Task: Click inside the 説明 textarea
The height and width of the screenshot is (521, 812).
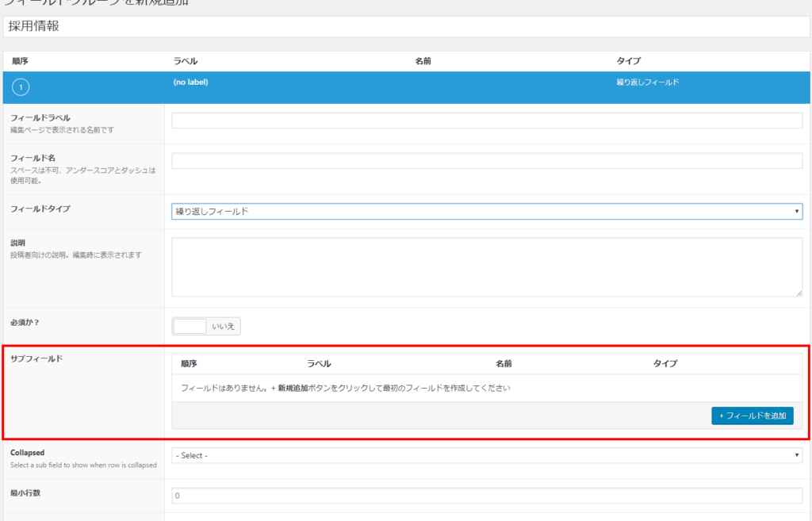Action: point(487,267)
